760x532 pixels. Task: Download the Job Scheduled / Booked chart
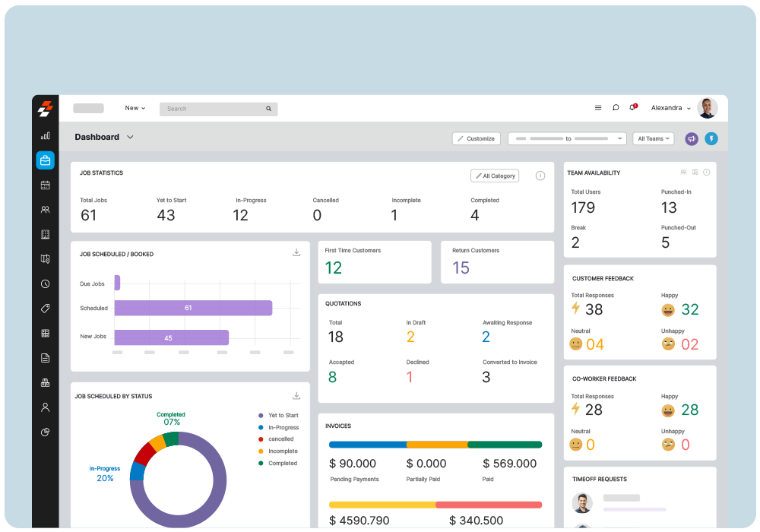pos(296,253)
